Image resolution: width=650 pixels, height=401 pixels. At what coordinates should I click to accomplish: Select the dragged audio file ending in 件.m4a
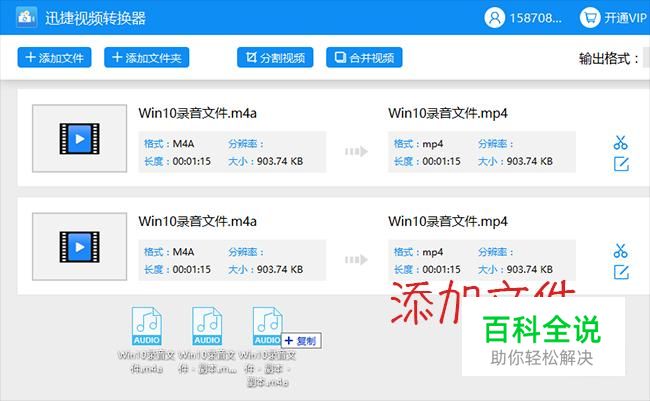point(146,340)
